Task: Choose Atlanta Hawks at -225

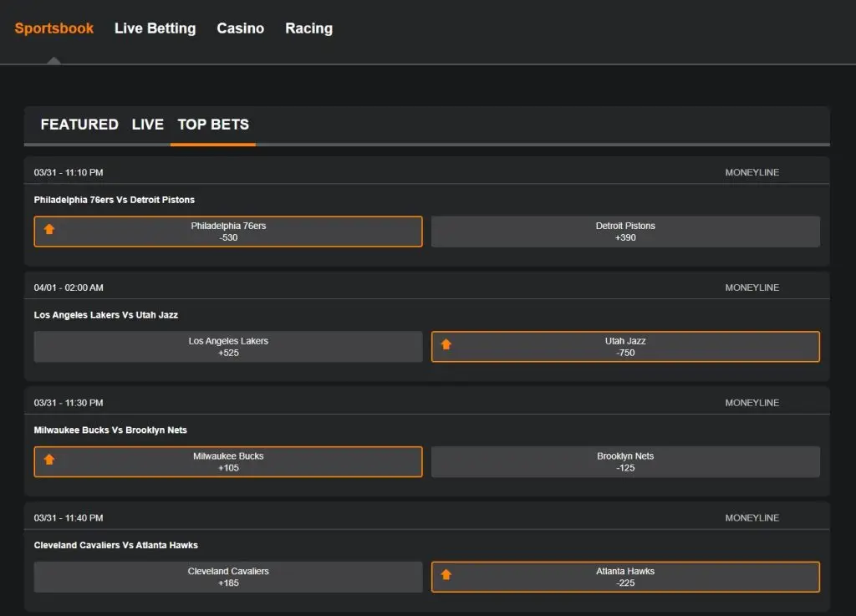Action: (625, 577)
